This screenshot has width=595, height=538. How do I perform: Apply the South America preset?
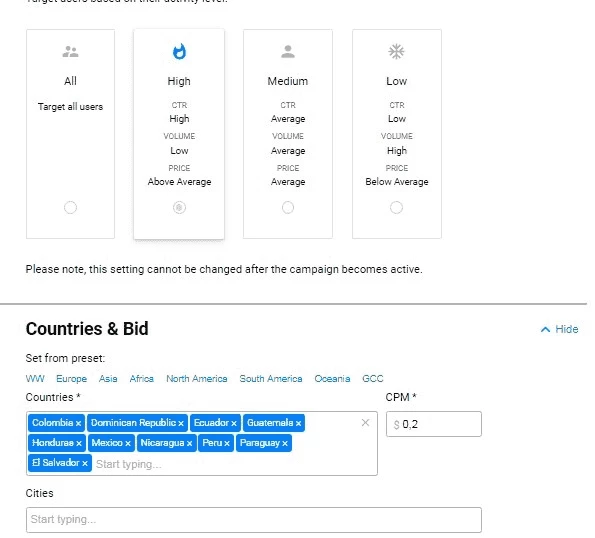(271, 379)
